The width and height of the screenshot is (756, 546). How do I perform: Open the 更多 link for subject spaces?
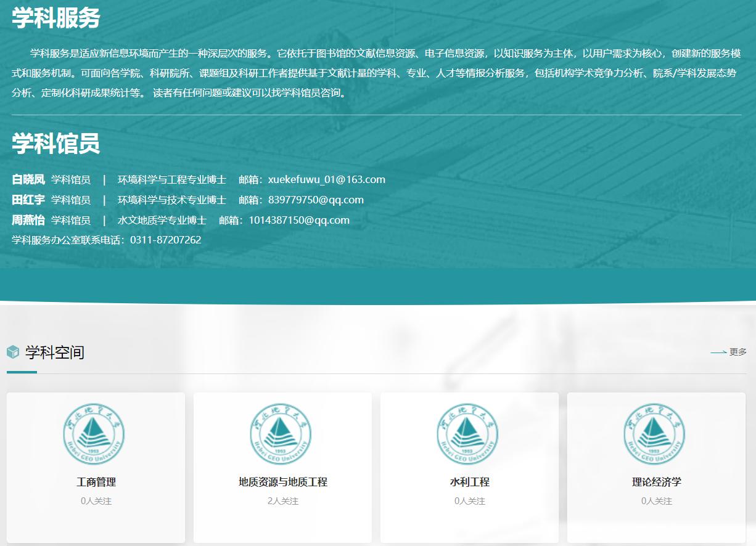738,352
